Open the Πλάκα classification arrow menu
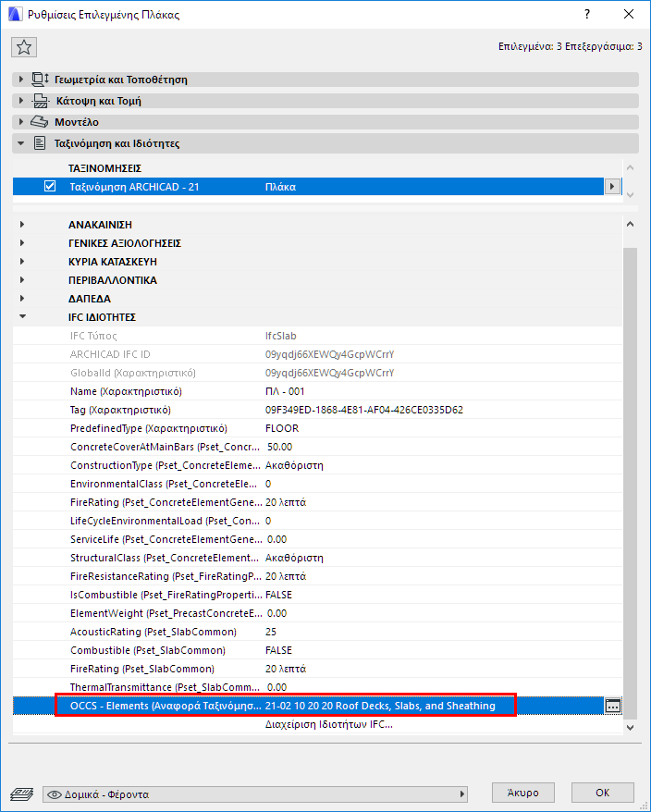The image size is (651, 812). (x=613, y=187)
